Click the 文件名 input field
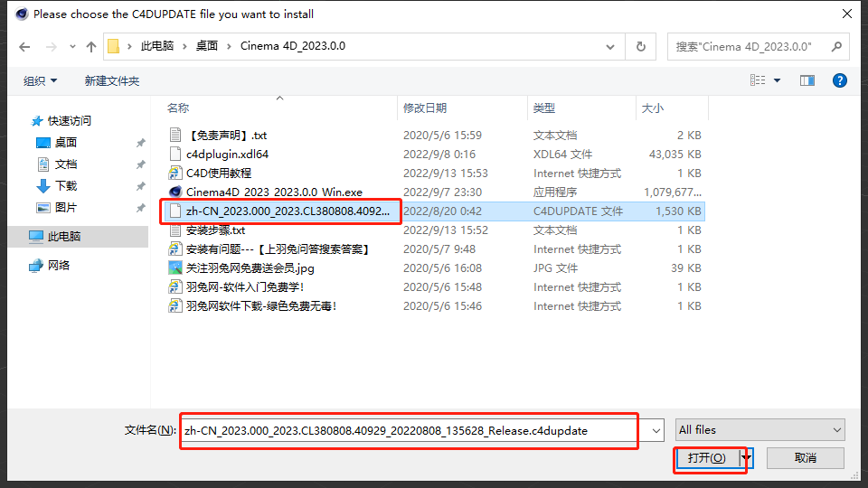Viewport: 868px width, 488px height. tap(413, 430)
